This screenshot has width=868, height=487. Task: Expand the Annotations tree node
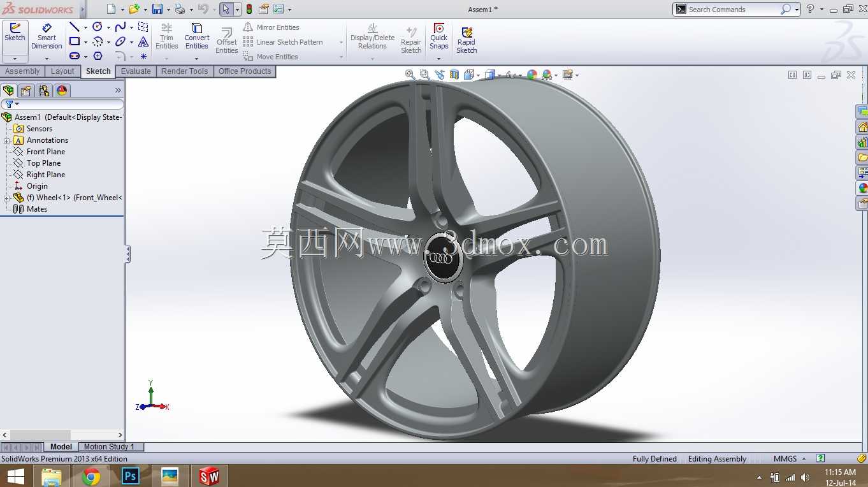(x=7, y=141)
